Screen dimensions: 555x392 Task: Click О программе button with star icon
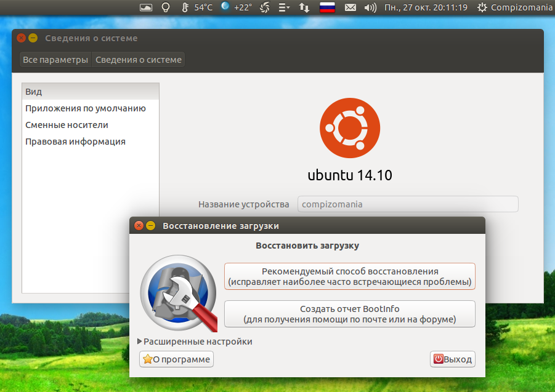click(176, 359)
